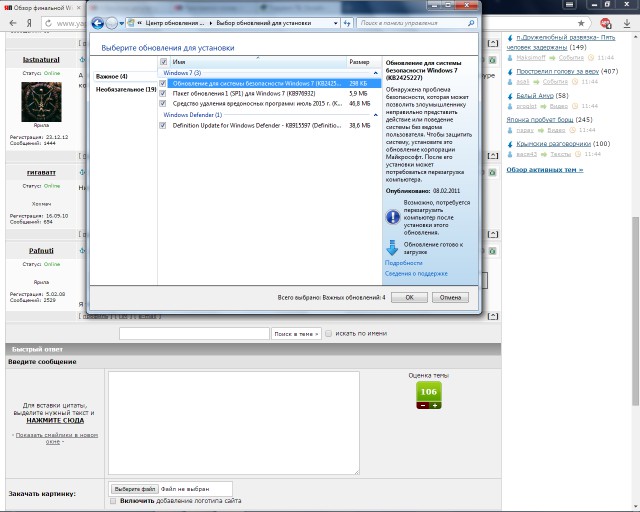Toggle the select-all checkbox in list header

click(164, 62)
